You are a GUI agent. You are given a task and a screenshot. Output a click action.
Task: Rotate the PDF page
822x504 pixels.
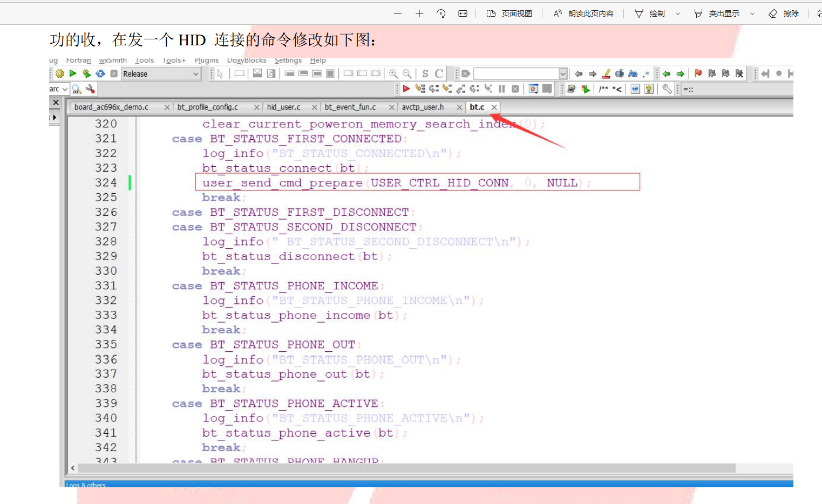[x=441, y=13]
